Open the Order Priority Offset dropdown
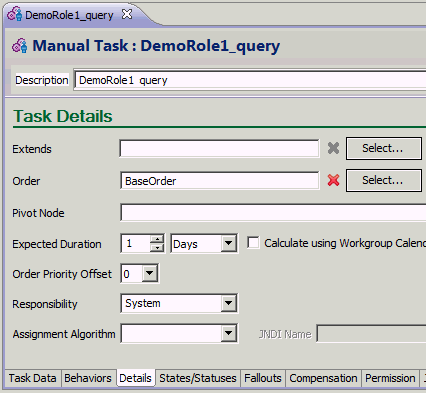 (x=149, y=274)
